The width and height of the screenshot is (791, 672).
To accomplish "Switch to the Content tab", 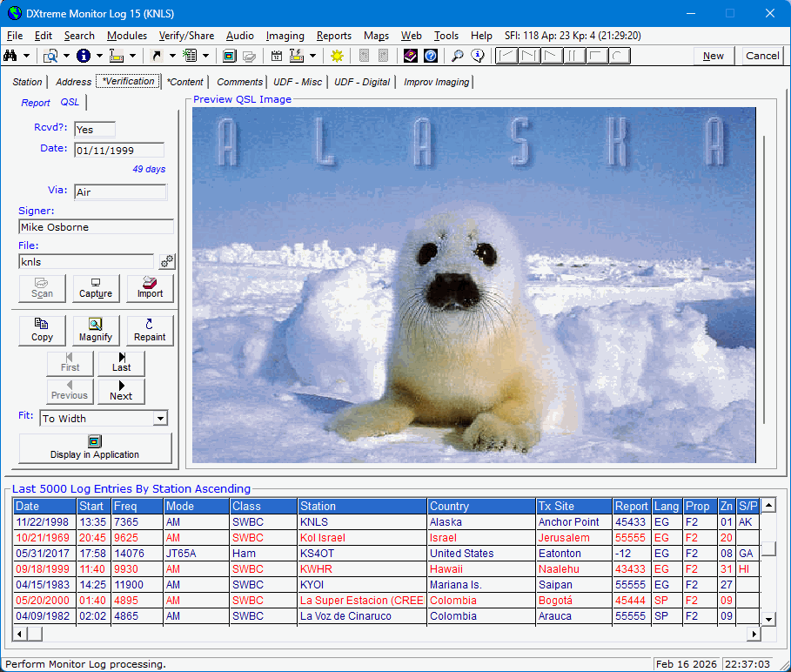I will 184,82.
